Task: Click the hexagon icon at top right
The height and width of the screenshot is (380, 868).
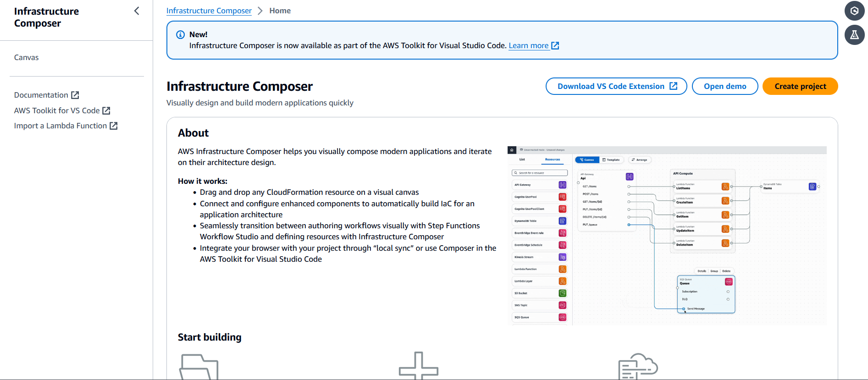Action: pyautogui.click(x=854, y=11)
